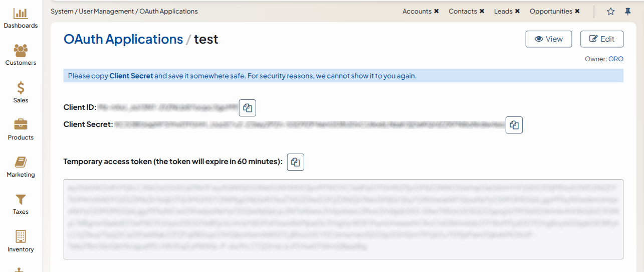Close the Leads pinned tab

517,12
